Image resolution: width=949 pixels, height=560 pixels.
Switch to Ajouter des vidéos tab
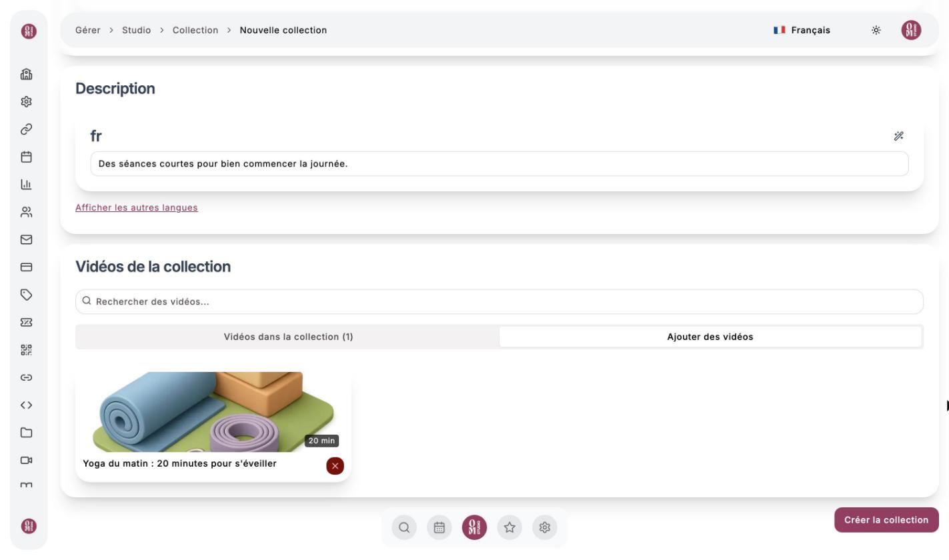pos(710,337)
